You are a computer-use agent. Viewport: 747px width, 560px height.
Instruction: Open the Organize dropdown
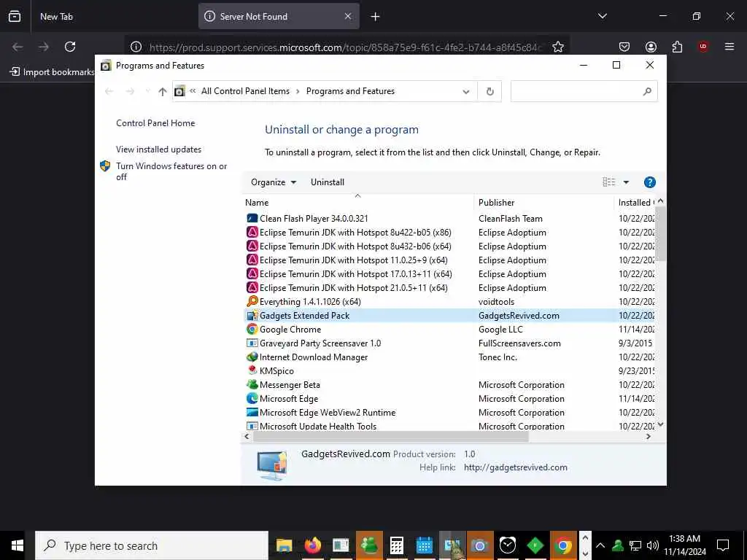[274, 182]
